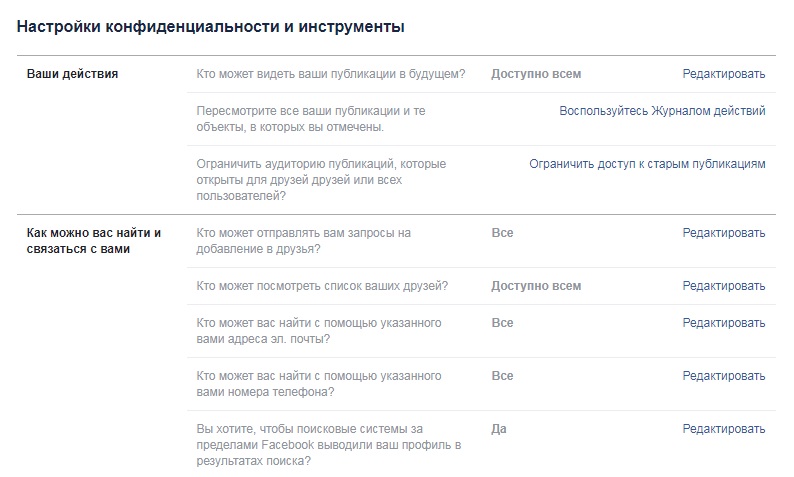Click 'Ограничить доступ к старым публикациям'
The width and height of the screenshot is (794, 477).
click(647, 164)
